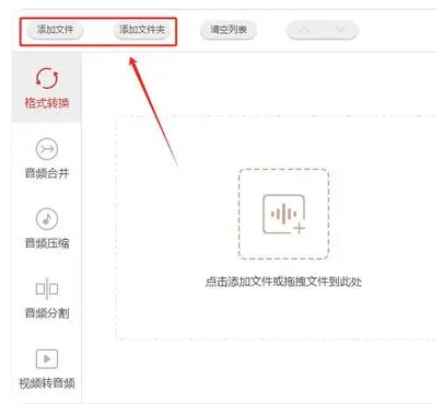Go to the 音频压缩 text label
This screenshot has height=410, width=436.
coord(47,243)
